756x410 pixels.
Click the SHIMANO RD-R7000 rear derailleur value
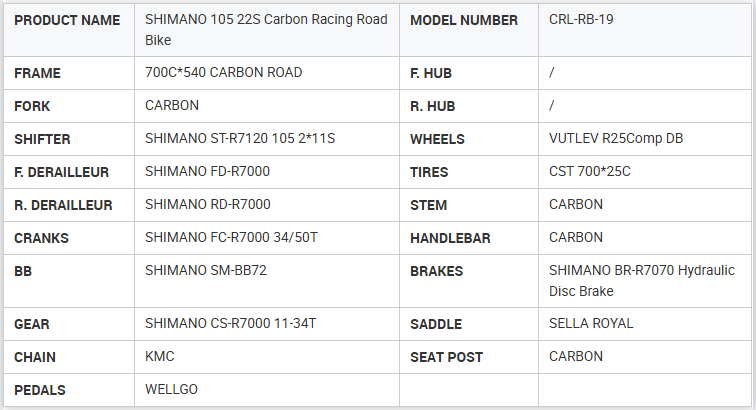point(207,205)
